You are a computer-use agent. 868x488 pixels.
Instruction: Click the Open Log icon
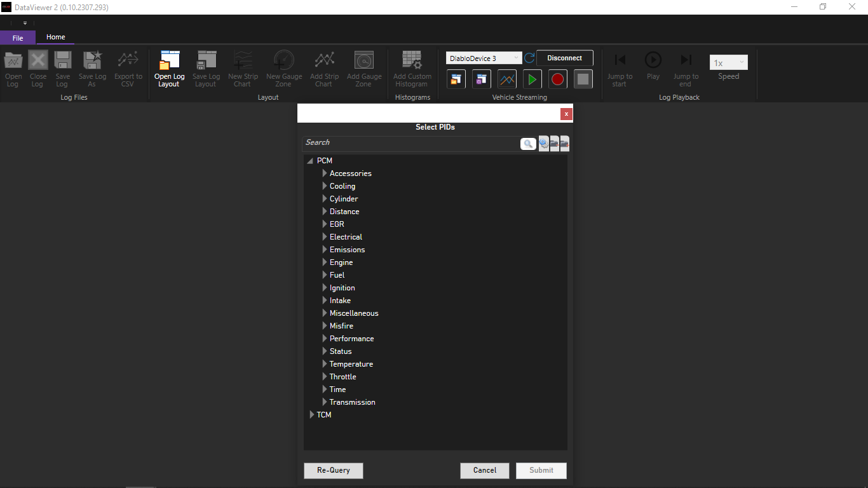pos(13,60)
